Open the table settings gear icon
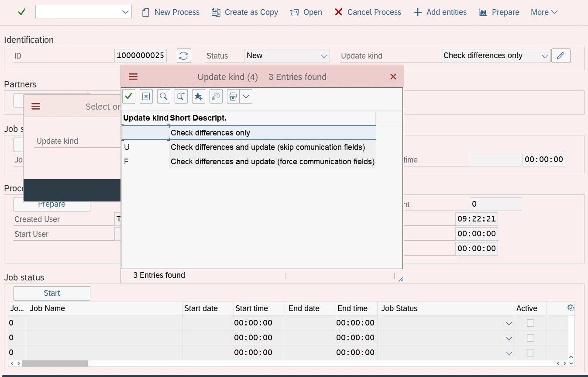Viewport: 588px width, 377px height. coord(571,308)
